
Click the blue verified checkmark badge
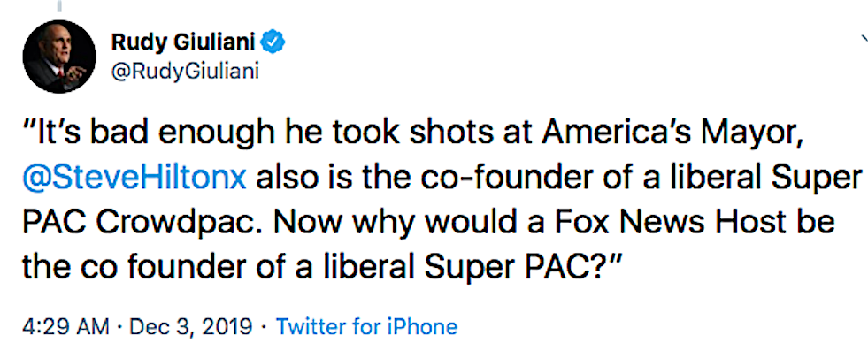point(273,42)
